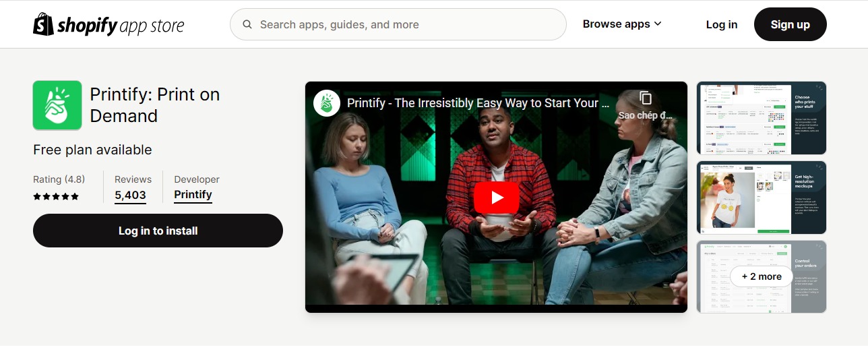Open the Printify developer link
This screenshot has height=360, width=868.
pos(193,195)
